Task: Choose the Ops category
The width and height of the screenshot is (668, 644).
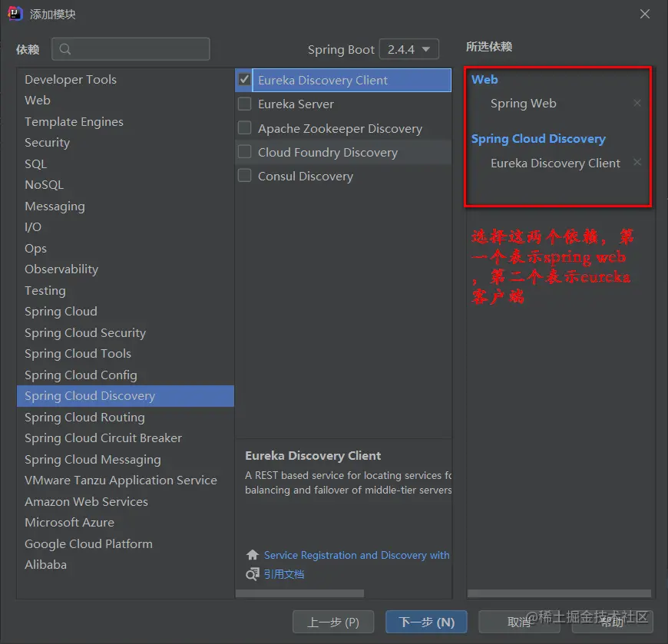Action: [125, 248]
